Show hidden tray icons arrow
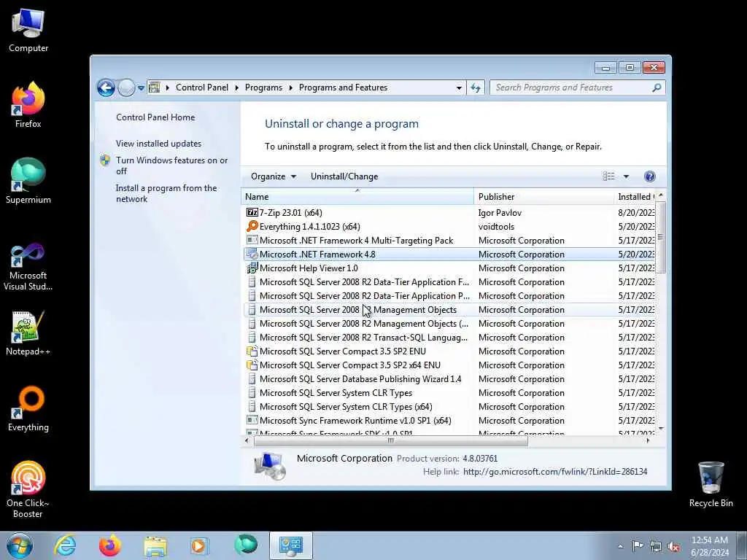This screenshot has height=560, width=747. click(x=620, y=546)
